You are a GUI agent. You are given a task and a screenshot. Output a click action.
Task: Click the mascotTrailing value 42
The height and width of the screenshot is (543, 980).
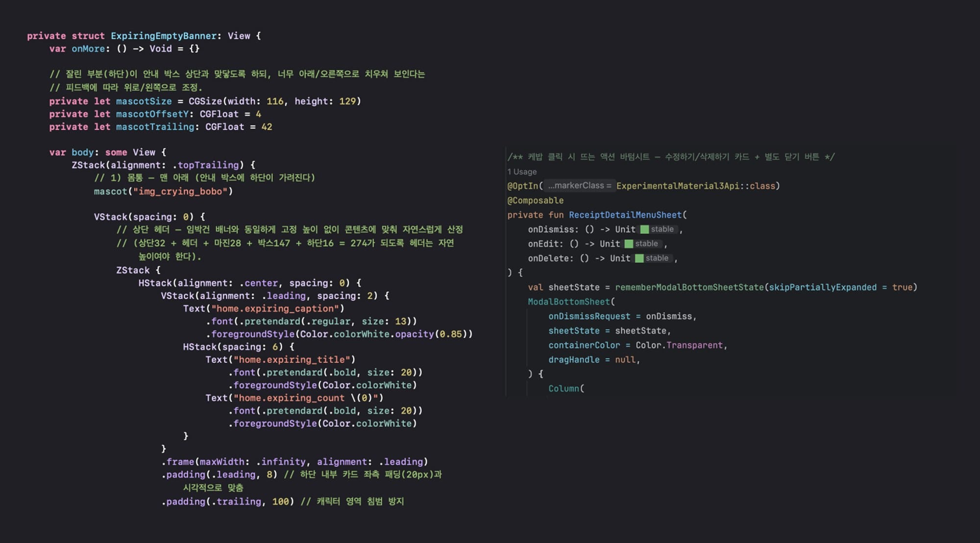click(x=267, y=127)
